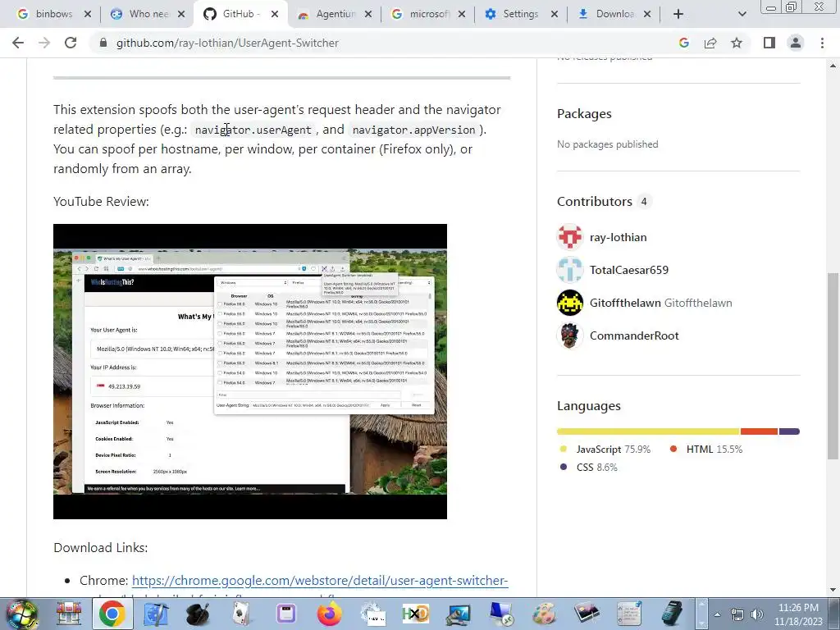The width and height of the screenshot is (840, 630).
Task: Select 'No packages published' text
Action: (x=608, y=144)
